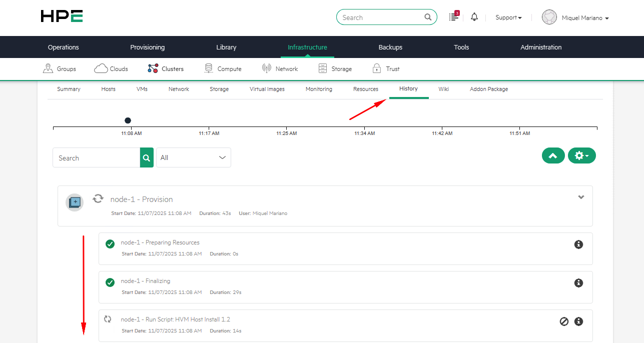Select the Network icon in the submenu

[x=266, y=68]
